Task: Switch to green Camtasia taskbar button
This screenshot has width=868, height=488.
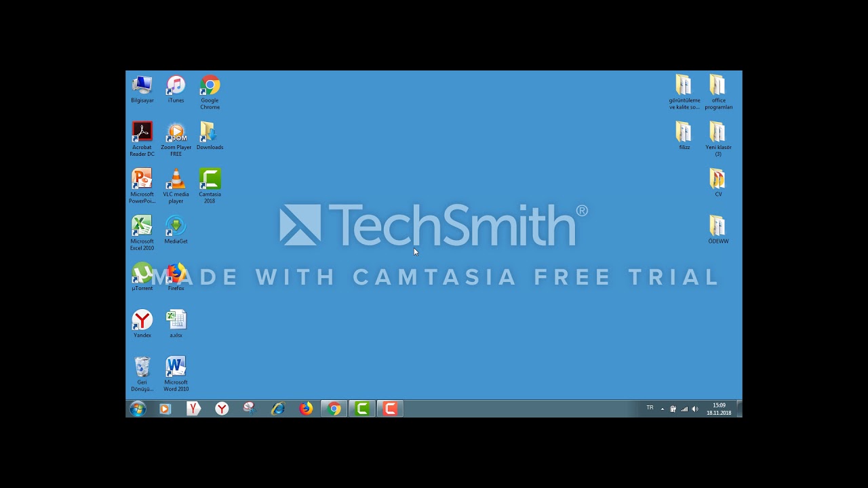Action: (362, 409)
